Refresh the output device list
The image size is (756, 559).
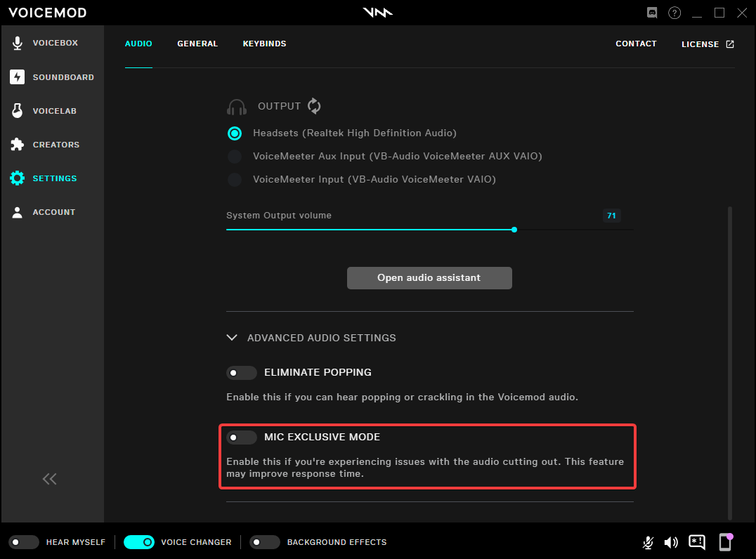click(x=313, y=106)
